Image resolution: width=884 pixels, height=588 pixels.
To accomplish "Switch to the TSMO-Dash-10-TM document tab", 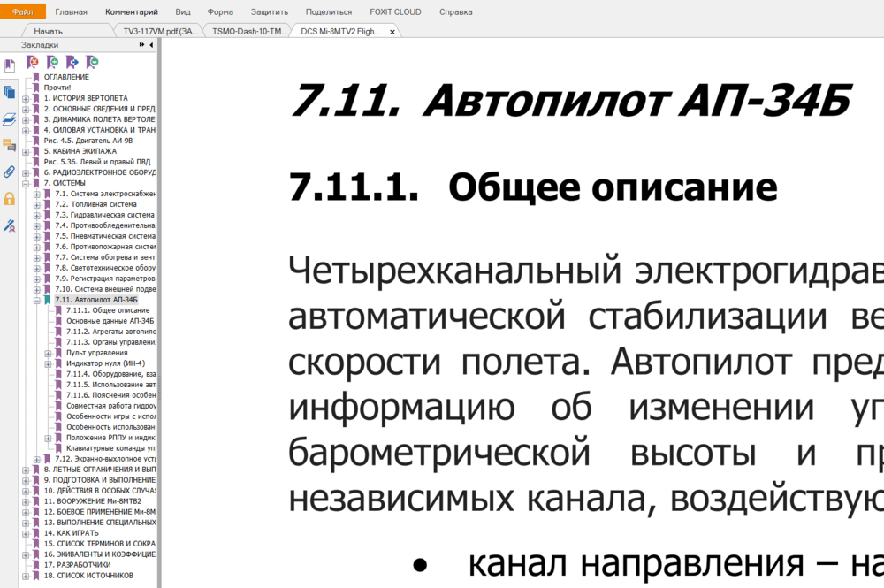I will click(248, 32).
